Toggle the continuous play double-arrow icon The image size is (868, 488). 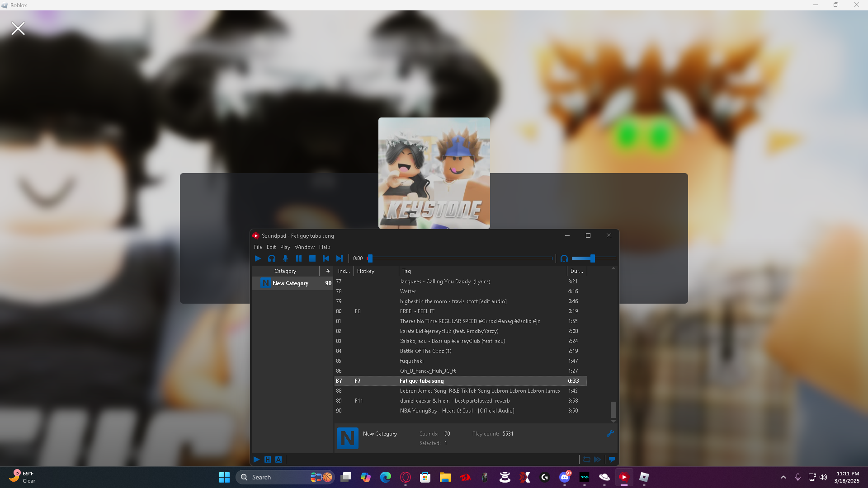[598, 460]
